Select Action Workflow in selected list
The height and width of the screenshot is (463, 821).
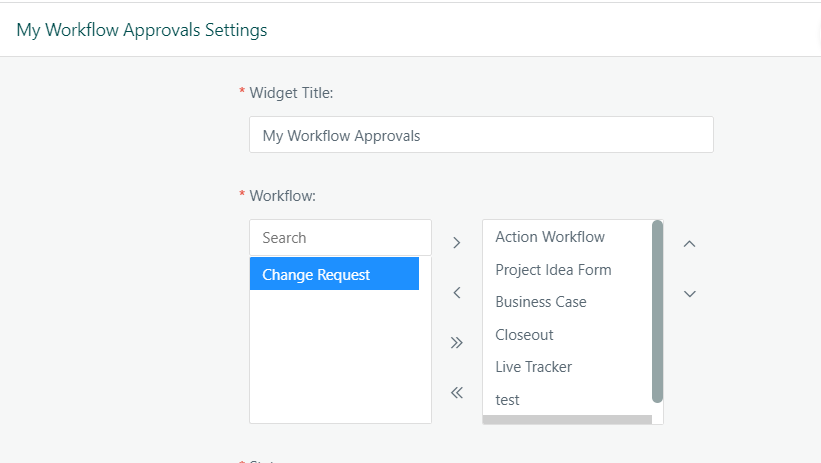[550, 237]
